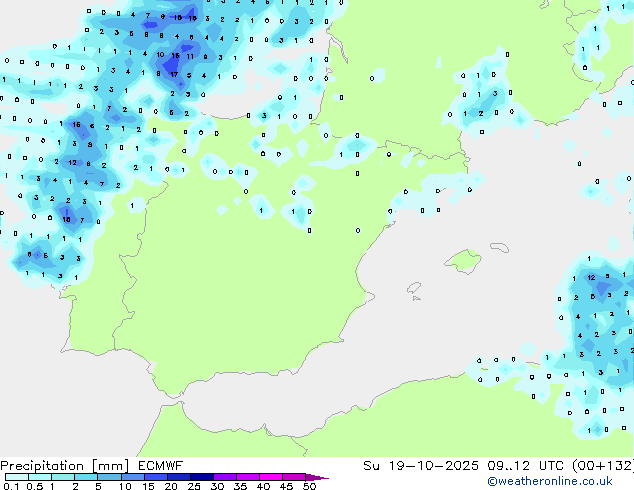
Task: Click the '50' legend scale number
Action: (x=309, y=486)
